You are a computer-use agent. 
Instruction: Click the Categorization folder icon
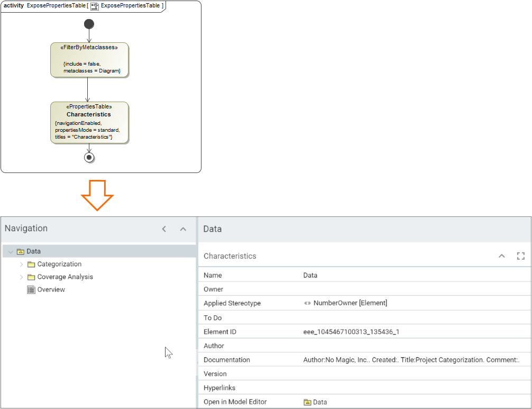(x=31, y=265)
